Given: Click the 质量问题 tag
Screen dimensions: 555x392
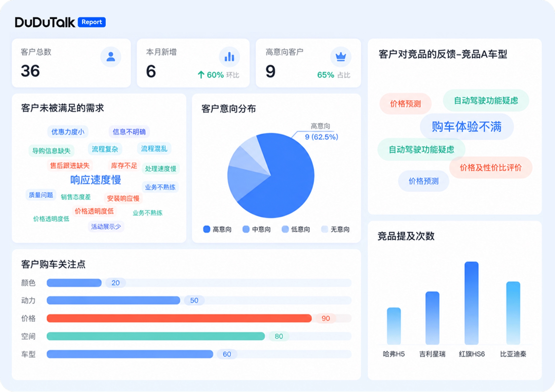Looking at the screenshot, I should (x=41, y=195).
